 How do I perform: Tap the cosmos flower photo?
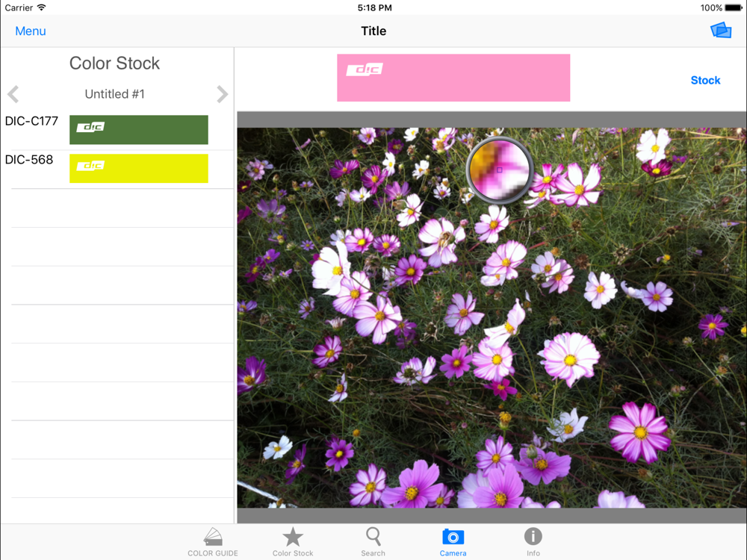pos(492,317)
